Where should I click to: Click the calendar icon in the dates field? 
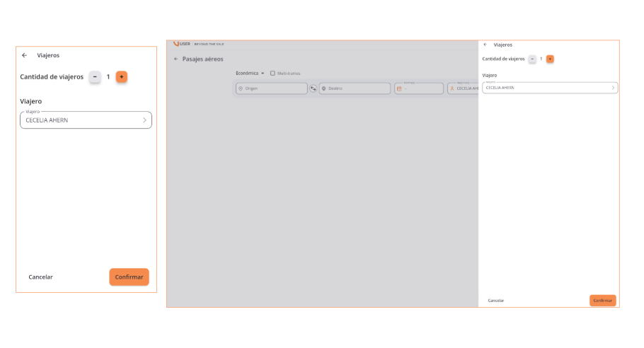(x=399, y=89)
